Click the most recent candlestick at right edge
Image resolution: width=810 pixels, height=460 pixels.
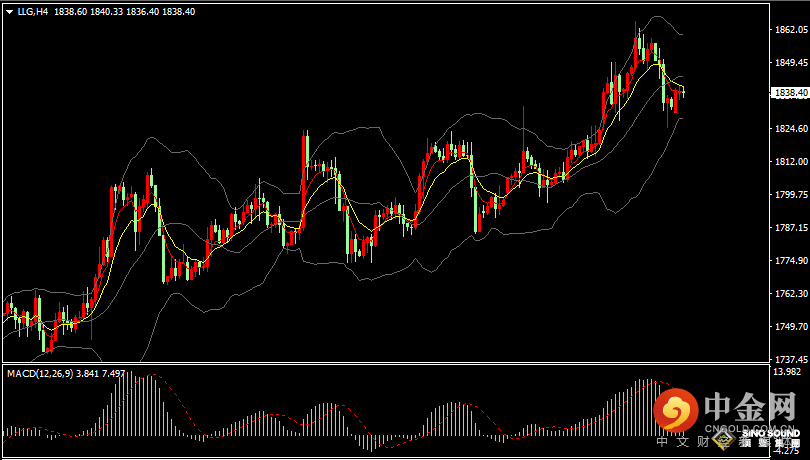[682, 94]
